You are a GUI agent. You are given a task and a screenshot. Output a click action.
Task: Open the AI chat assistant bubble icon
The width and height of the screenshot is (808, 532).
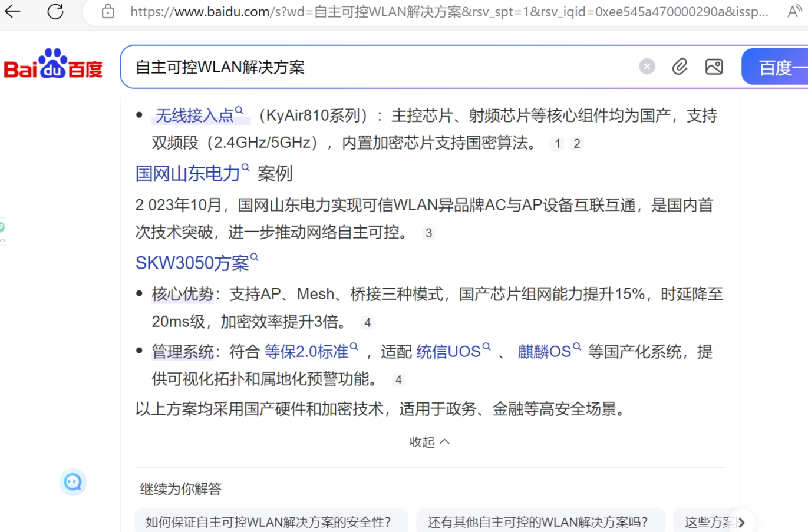coord(73,483)
